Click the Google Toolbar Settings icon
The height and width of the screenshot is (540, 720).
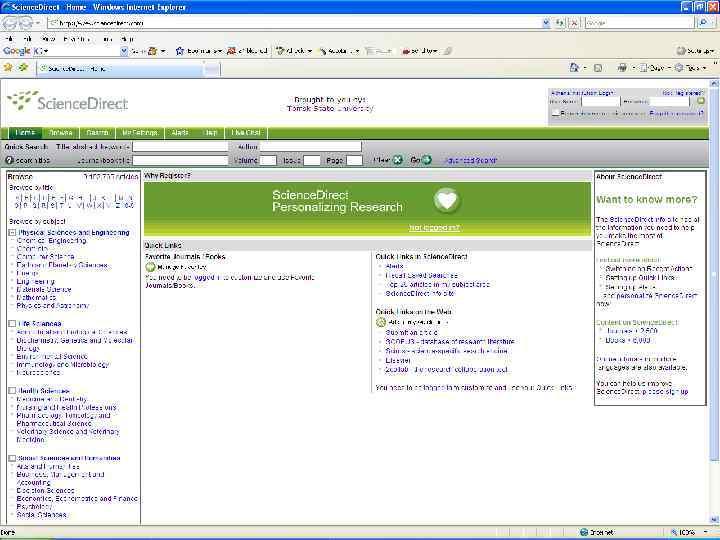681,51
